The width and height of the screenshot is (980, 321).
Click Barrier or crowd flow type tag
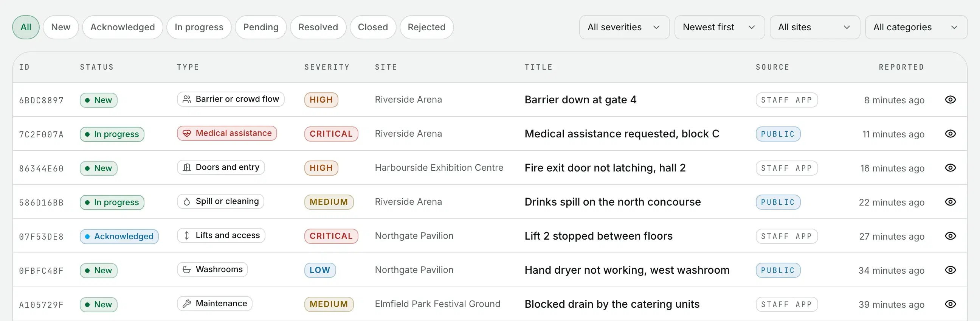pos(231,100)
